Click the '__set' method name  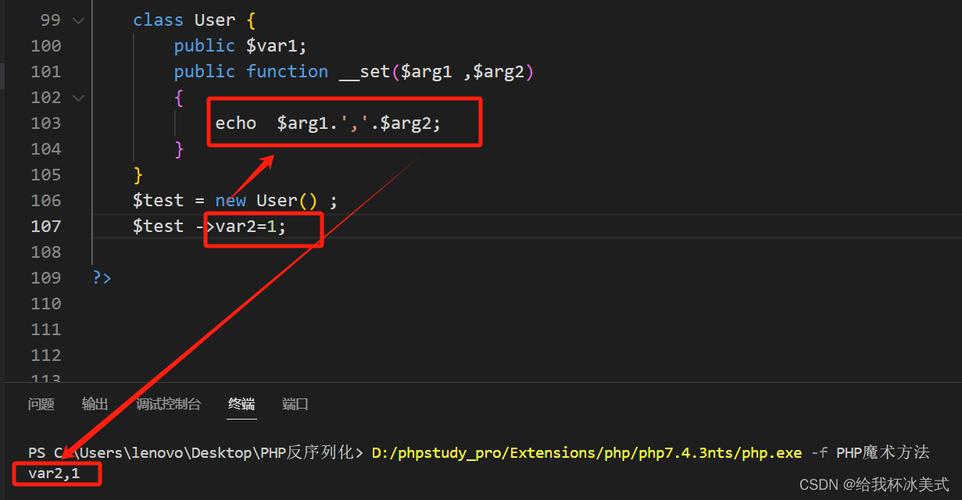[x=364, y=72]
